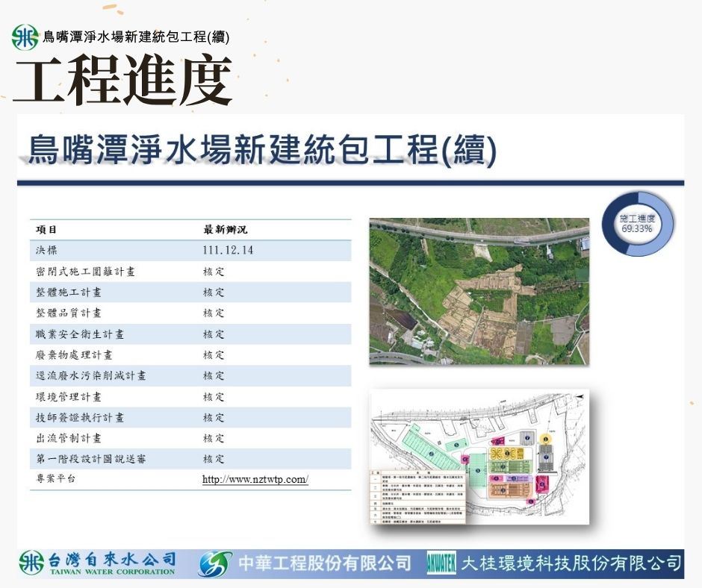The width and height of the screenshot is (702, 588).
Task: Open the http://www.nztwtp.com/ link
Action: tap(255, 479)
